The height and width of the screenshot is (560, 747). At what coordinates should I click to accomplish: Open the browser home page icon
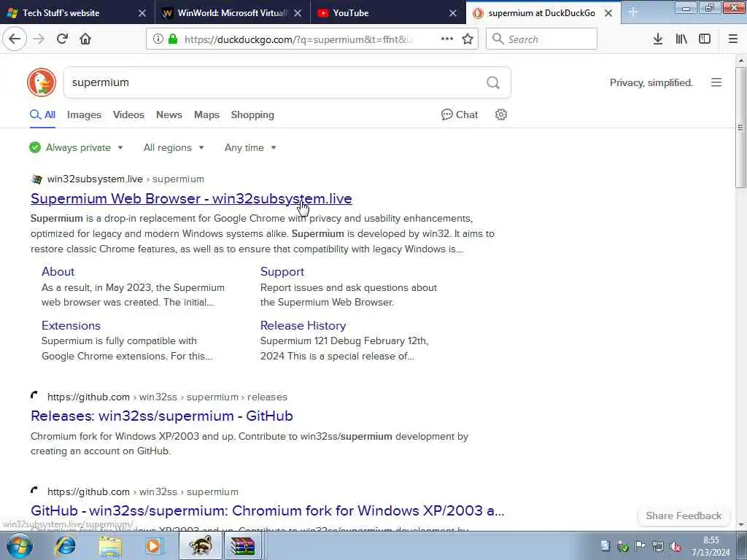click(x=85, y=39)
